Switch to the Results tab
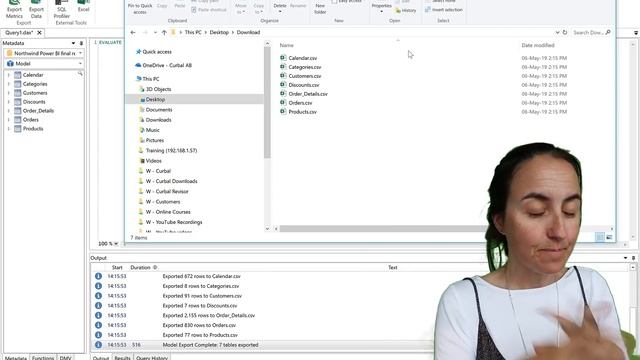The width and height of the screenshot is (640, 360). (x=122, y=358)
